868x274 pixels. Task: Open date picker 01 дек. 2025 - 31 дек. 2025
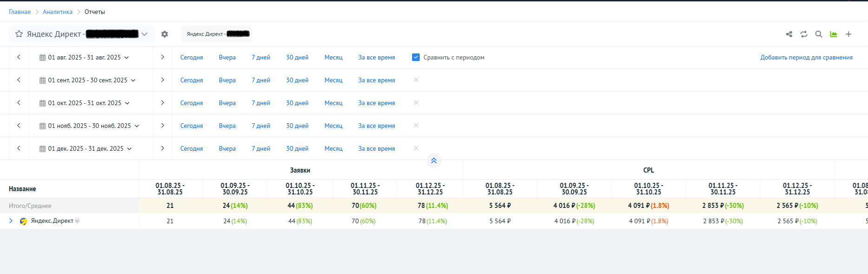tap(85, 148)
